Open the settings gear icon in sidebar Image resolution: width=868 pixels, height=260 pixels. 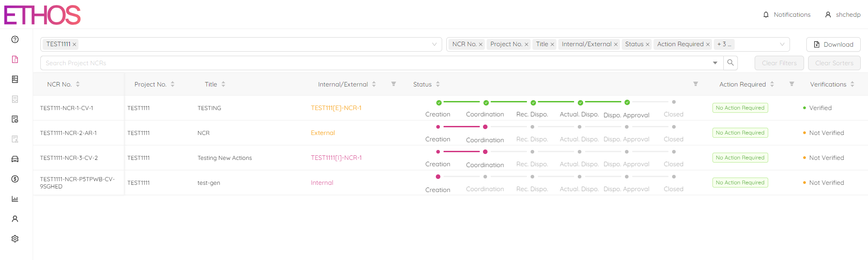(15, 239)
